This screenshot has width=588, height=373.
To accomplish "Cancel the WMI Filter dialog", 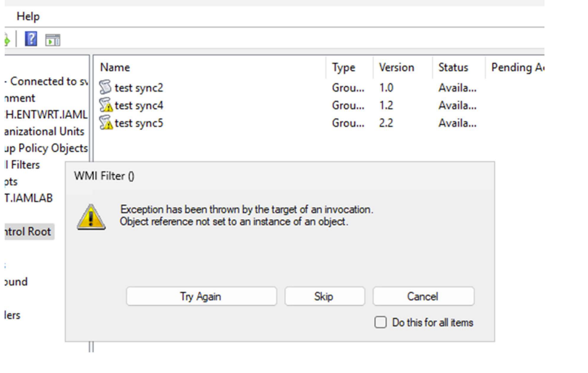I will point(423,296).
